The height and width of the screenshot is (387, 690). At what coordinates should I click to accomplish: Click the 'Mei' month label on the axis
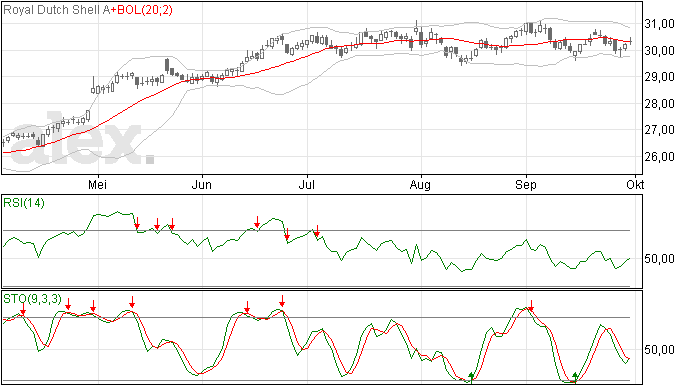(97, 184)
